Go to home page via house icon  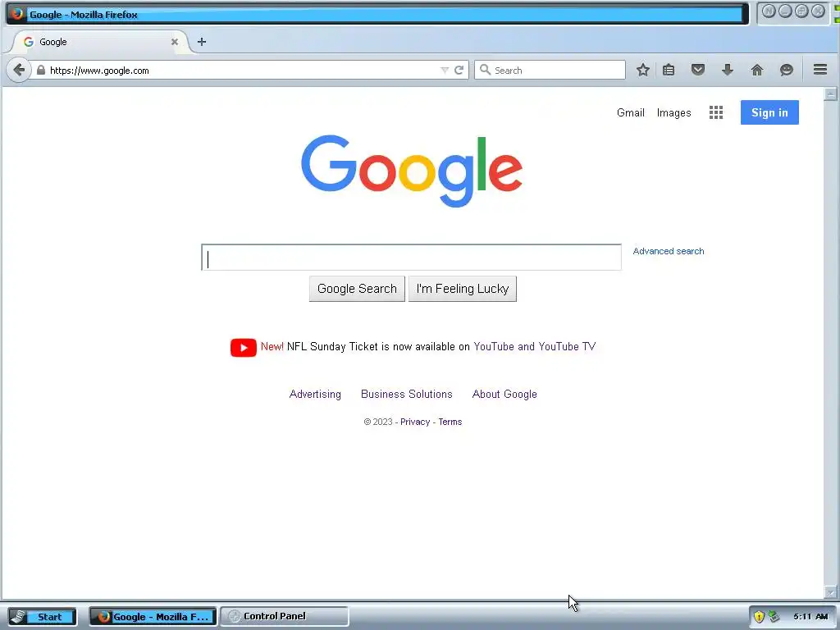click(x=757, y=70)
